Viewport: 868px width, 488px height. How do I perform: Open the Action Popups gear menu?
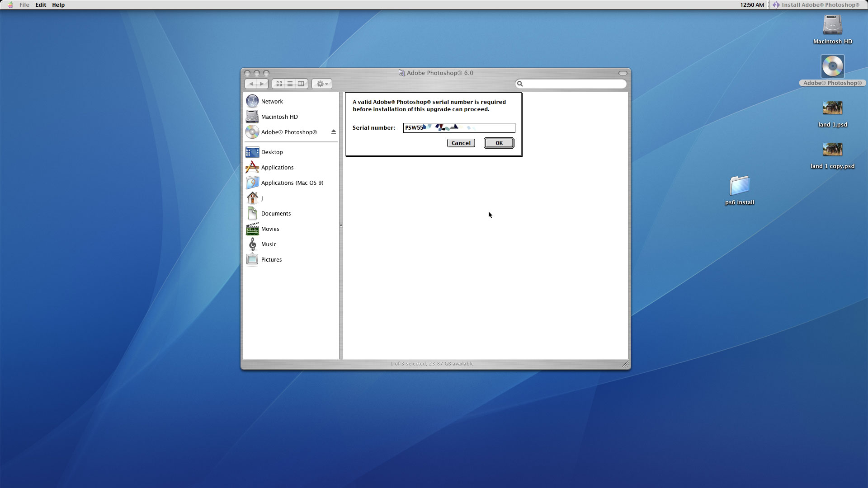click(x=322, y=84)
